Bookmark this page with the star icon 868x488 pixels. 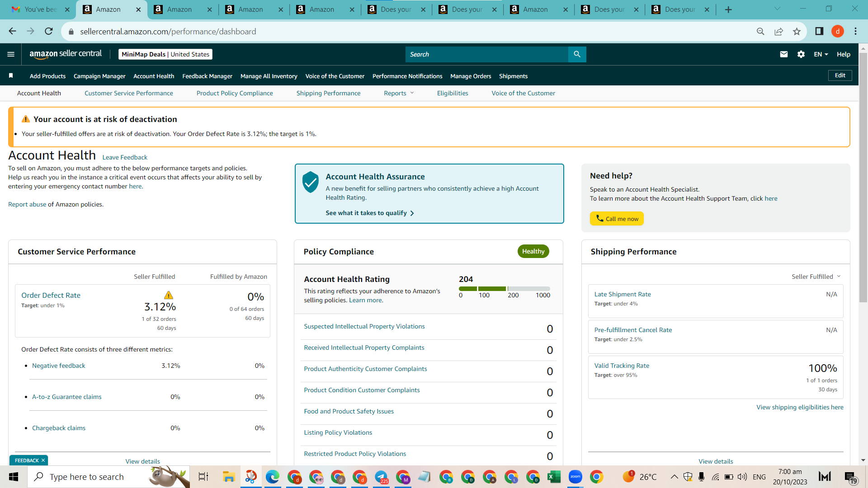click(797, 31)
